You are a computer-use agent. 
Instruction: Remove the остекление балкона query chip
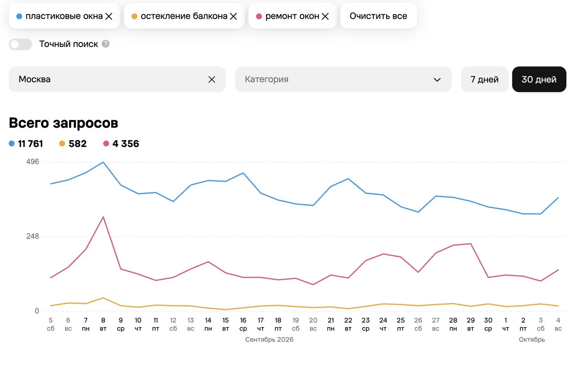(x=233, y=16)
